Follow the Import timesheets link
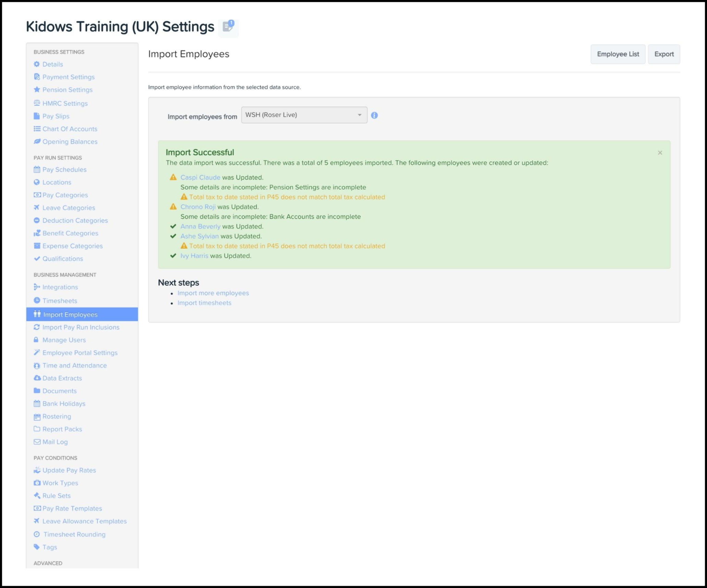Image resolution: width=707 pixels, height=588 pixels. click(x=204, y=303)
